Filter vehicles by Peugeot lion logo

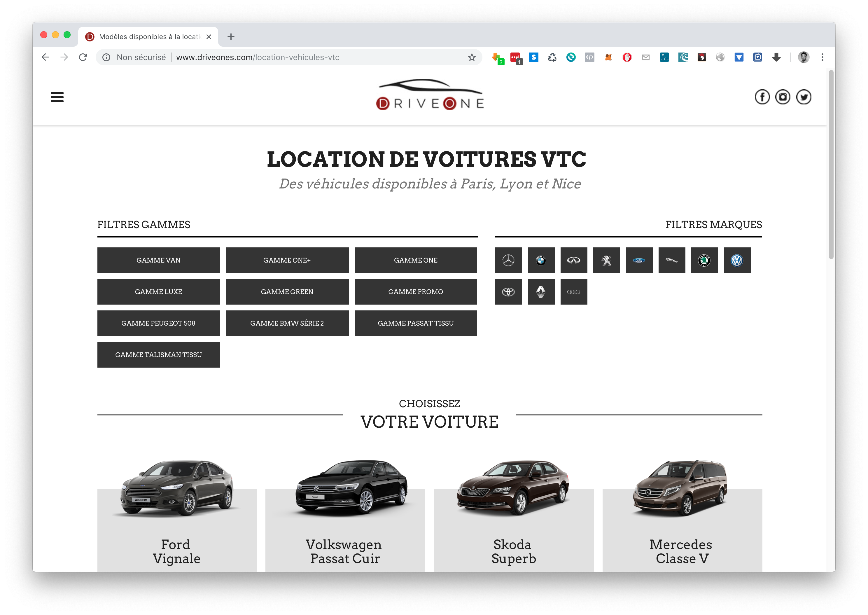606,260
